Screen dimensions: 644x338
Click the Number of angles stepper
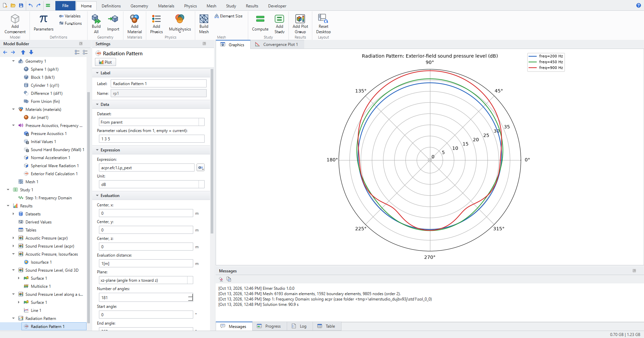[x=191, y=297]
